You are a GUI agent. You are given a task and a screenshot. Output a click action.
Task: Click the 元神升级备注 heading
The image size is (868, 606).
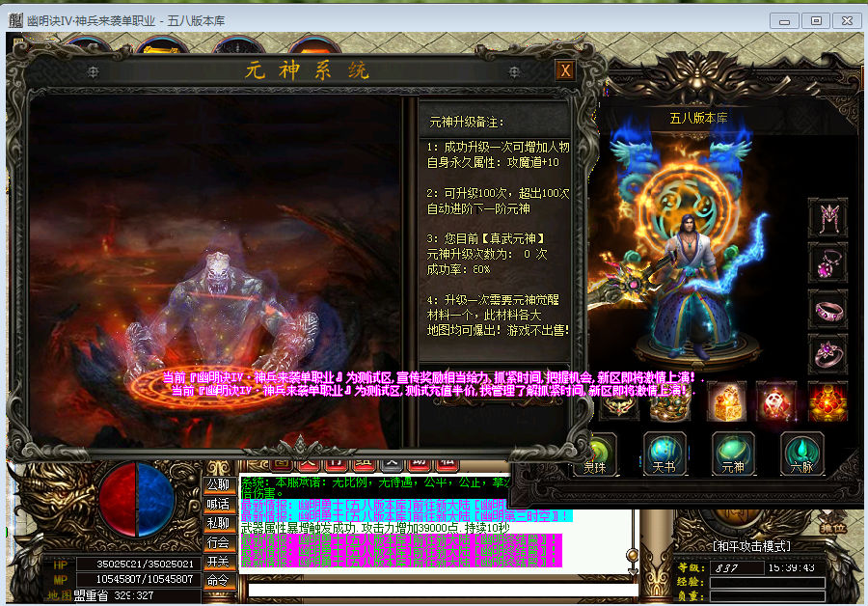467,122
